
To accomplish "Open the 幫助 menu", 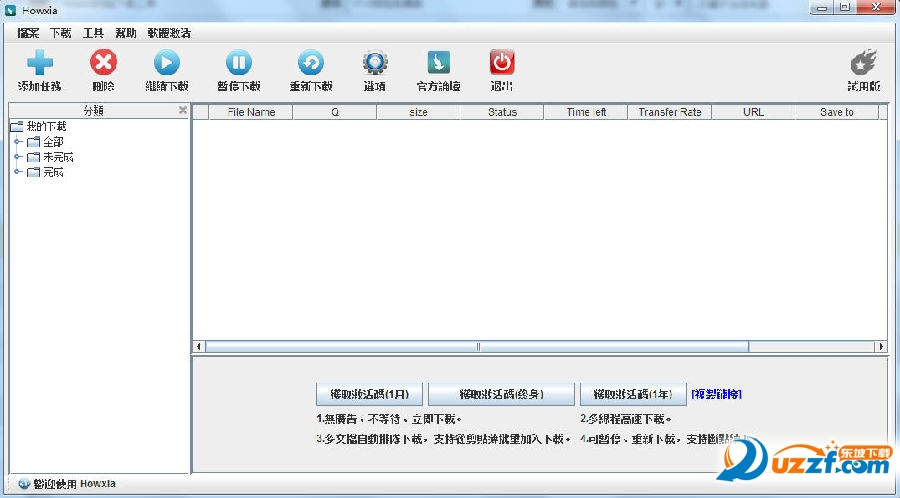I will pyautogui.click(x=126, y=33).
